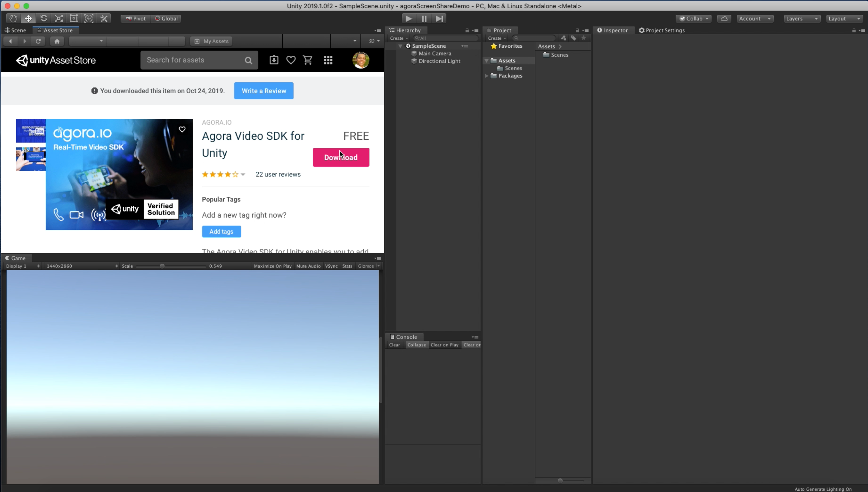
Task: Collapse the Assets folder tree
Action: pos(487,61)
